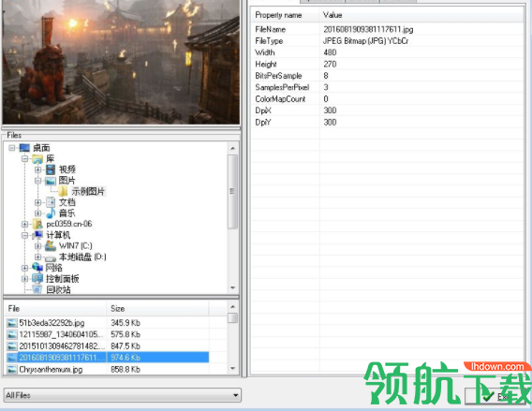This screenshot has width=532, height=411.
Task: Expand the pc0359.cn-06 tree node
Action: pyautogui.click(x=24, y=224)
